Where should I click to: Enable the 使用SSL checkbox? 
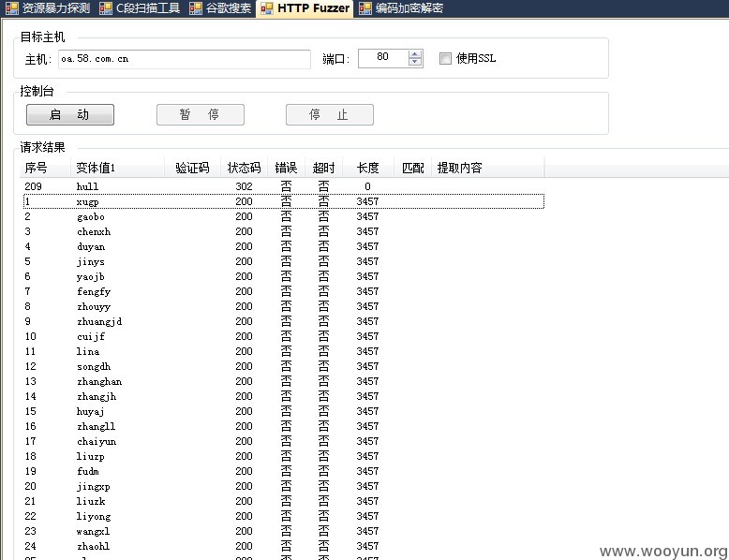[445, 58]
